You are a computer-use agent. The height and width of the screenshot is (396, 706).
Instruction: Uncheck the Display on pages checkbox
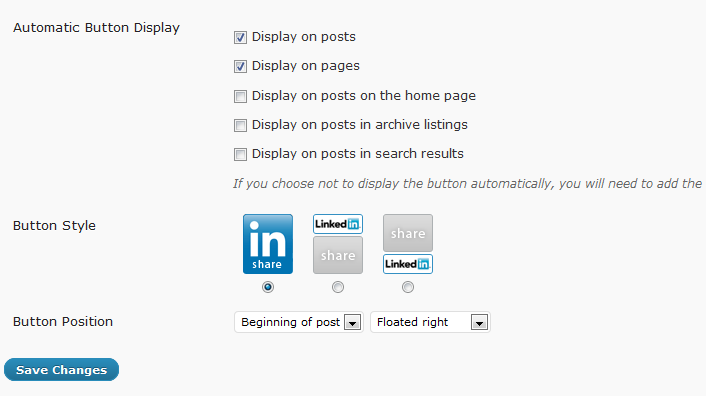point(240,67)
